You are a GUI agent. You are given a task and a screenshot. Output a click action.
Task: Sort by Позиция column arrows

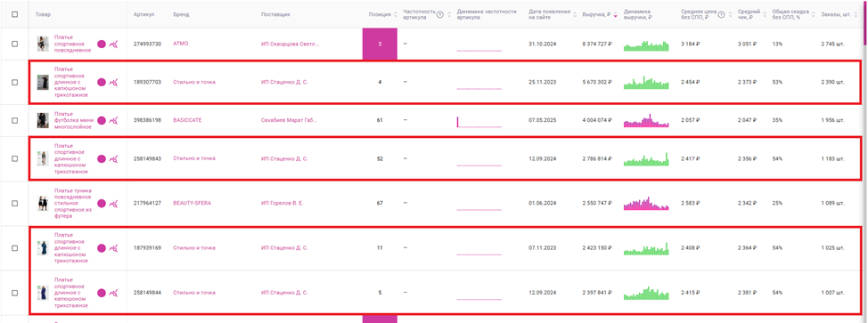(x=396, y=14)
